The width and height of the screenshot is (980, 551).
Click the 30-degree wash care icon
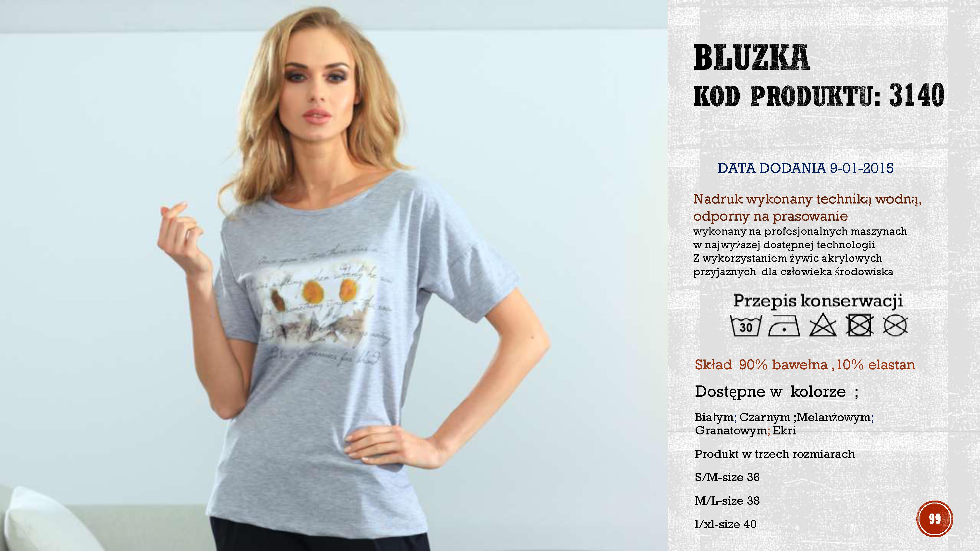746,325
